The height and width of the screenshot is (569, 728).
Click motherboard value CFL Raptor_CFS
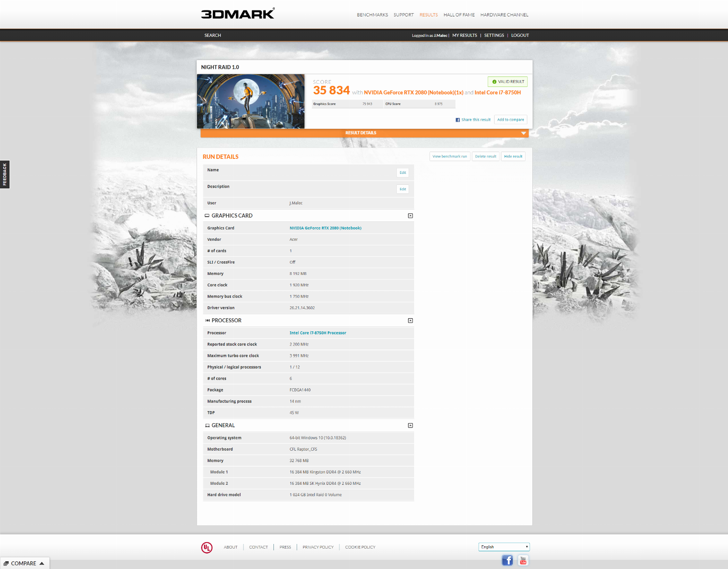303,449
